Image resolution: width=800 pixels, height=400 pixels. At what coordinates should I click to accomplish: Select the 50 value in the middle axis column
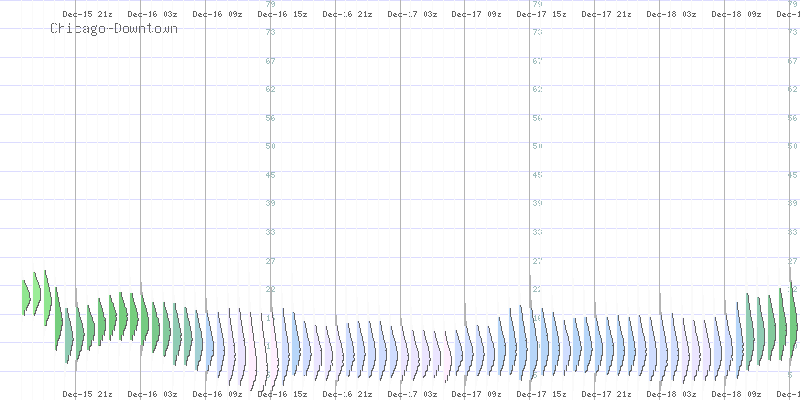[x=537, y=146]
